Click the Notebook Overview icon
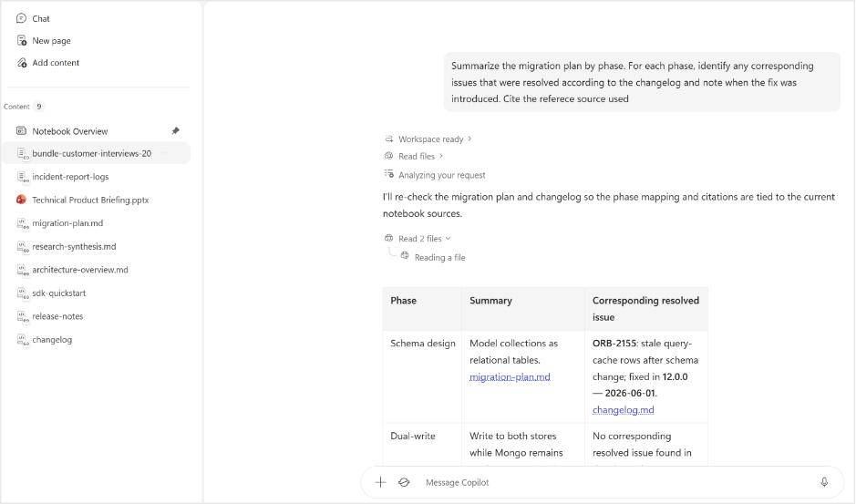The image size is (856, 504). (x=21, y=131)
